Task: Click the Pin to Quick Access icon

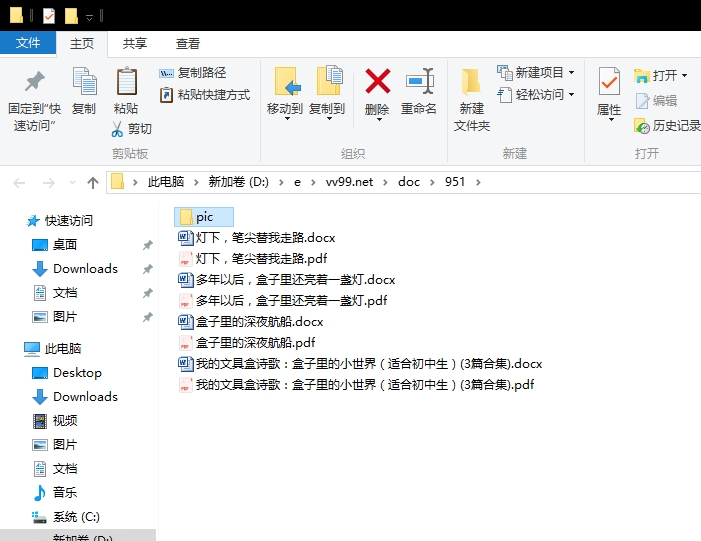Action: point(34,81)
